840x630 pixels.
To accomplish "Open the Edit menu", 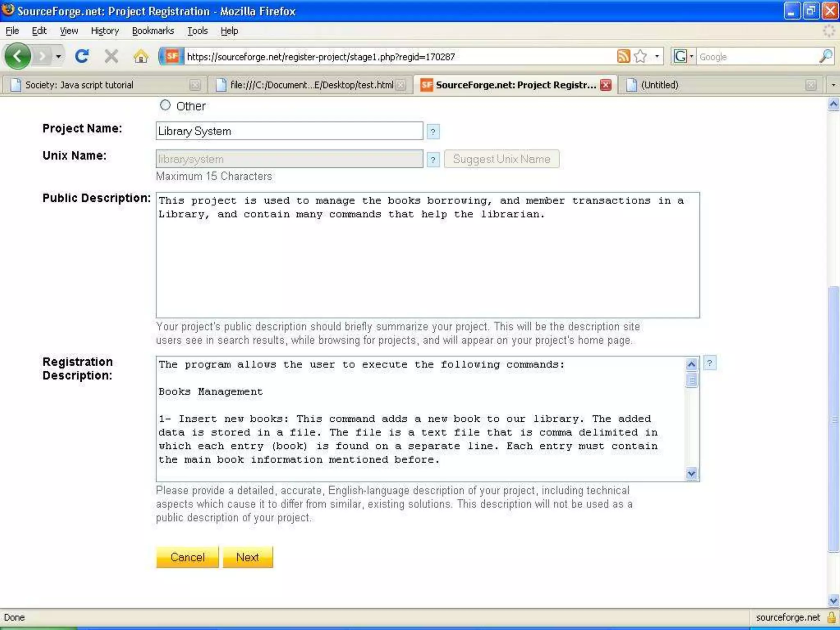I will coord(39,31).
